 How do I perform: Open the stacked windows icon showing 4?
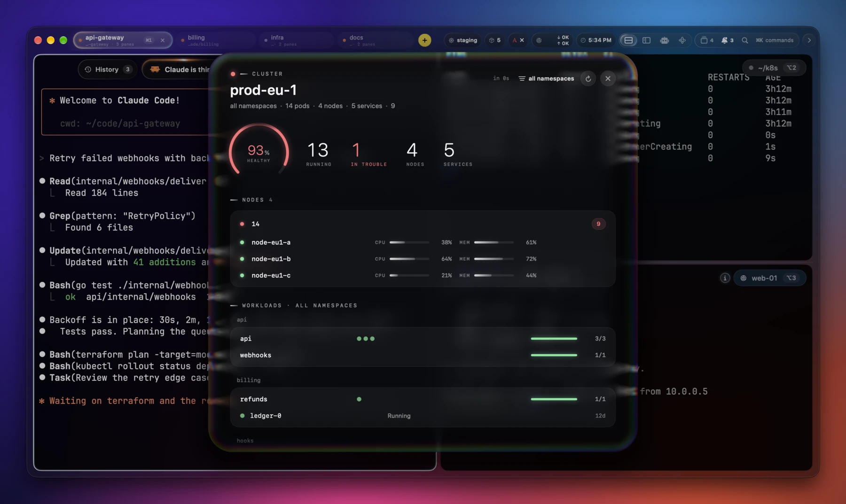point(707,40)
